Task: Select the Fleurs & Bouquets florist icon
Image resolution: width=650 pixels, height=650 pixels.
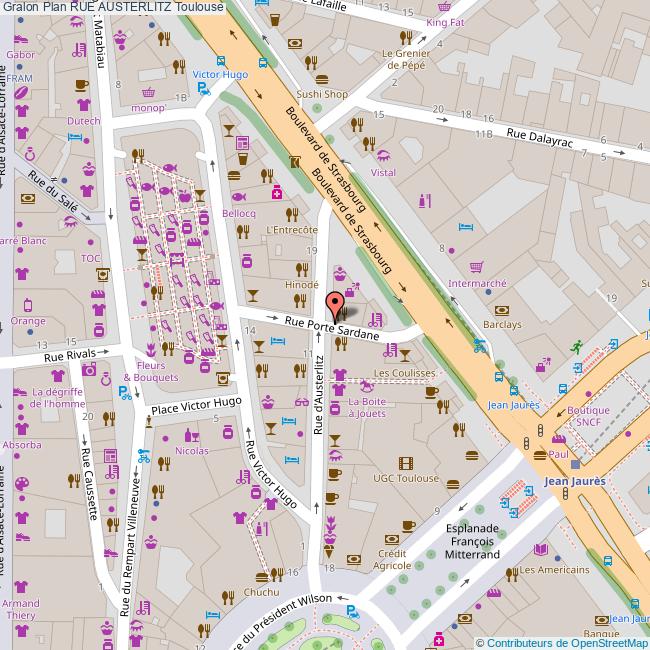Action: tap(152, 350)
